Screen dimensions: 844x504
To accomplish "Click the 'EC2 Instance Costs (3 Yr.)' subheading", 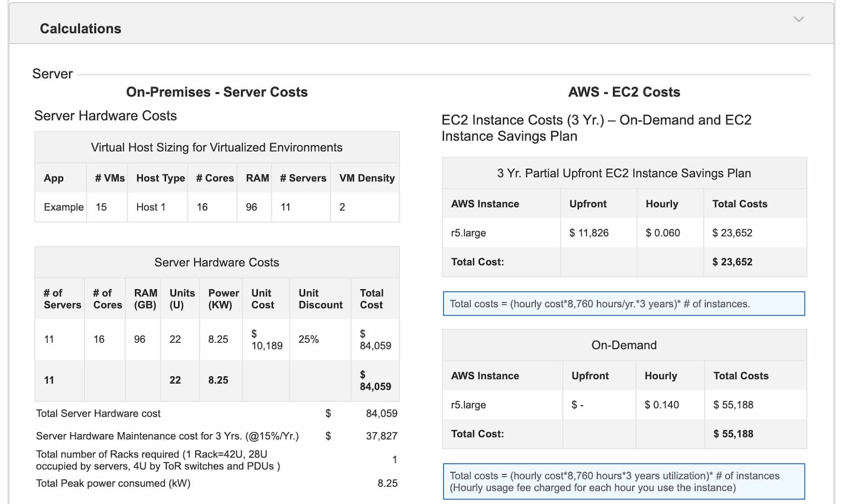I will (x=596, y=128).
